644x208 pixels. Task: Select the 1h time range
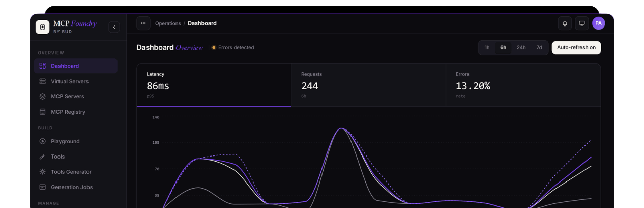click(487, 47)
